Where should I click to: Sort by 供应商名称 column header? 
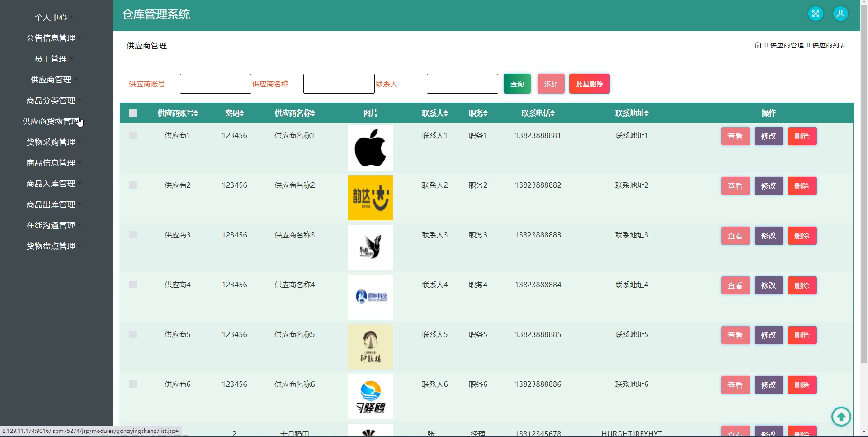[295, 114]
